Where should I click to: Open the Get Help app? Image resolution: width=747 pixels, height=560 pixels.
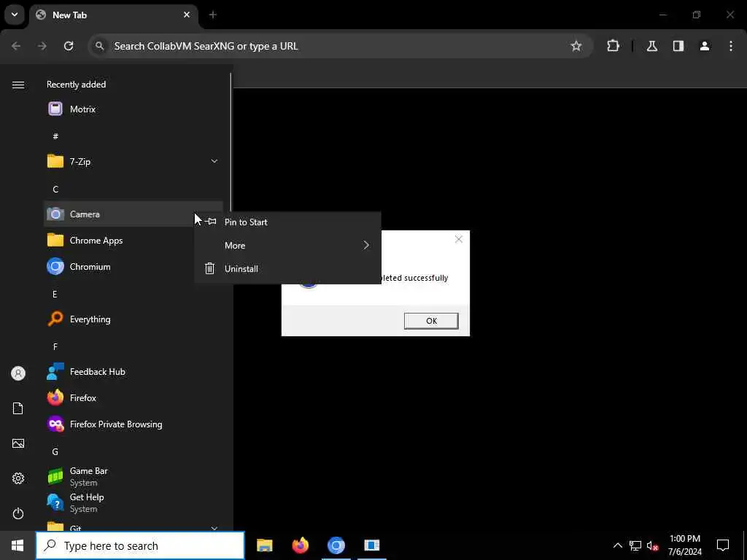click(x=133, y=502)
